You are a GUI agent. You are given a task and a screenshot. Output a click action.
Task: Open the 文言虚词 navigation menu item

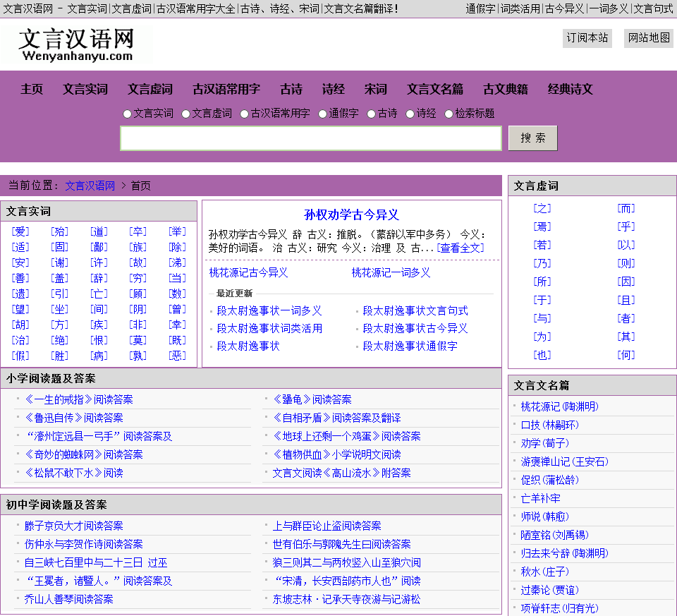[x=150, y=90]
